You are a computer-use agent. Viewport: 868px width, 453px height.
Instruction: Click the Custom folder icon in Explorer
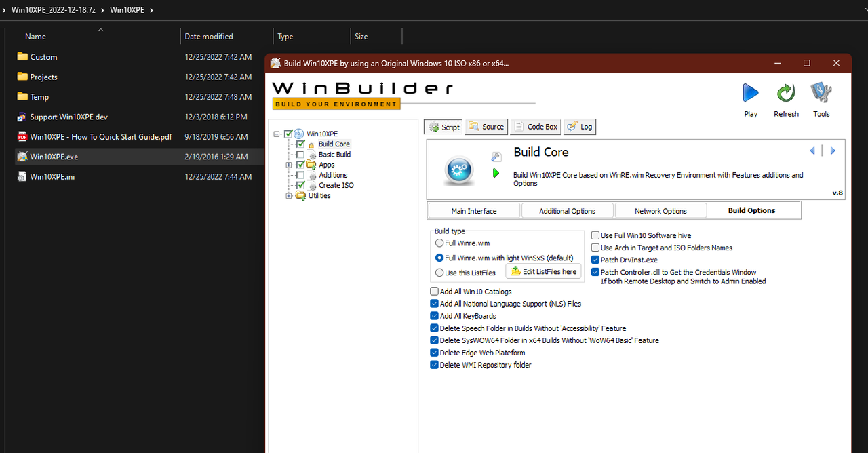tap(22, 57)
